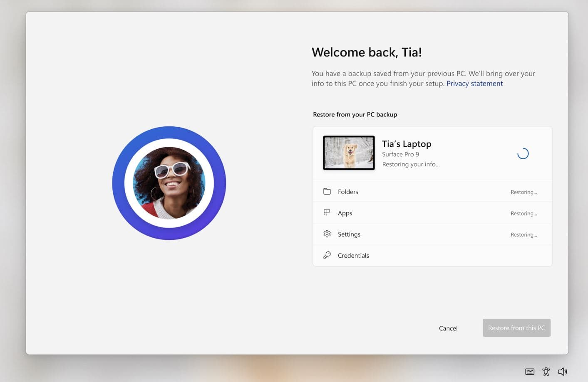Open the Privacy statement link
The height and width of the screenshot is (382, 588).
(x=474, y=84)
